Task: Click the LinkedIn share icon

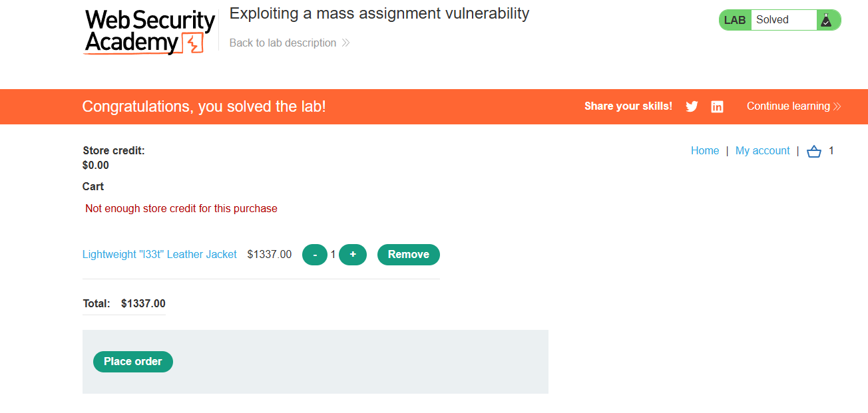Action: [717, 106]
